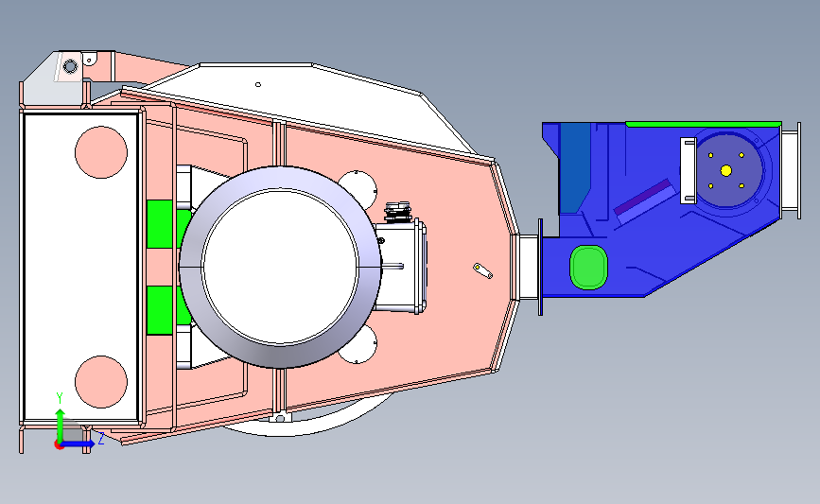Click the "Y" axis label
820x504 pixels.
[59, 399]
